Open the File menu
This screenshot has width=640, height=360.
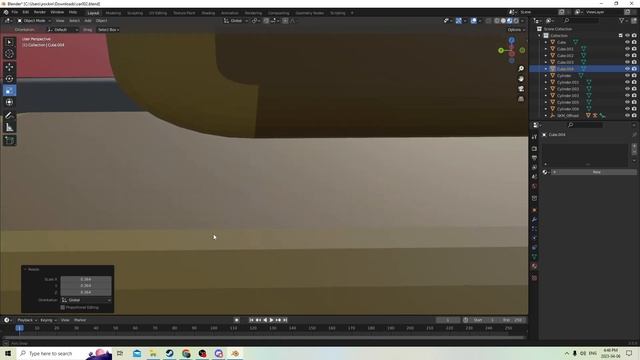[15, 13]
